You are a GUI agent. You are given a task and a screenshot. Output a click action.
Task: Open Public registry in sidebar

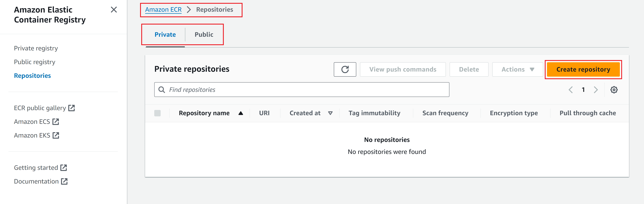[x=34, y=62]
